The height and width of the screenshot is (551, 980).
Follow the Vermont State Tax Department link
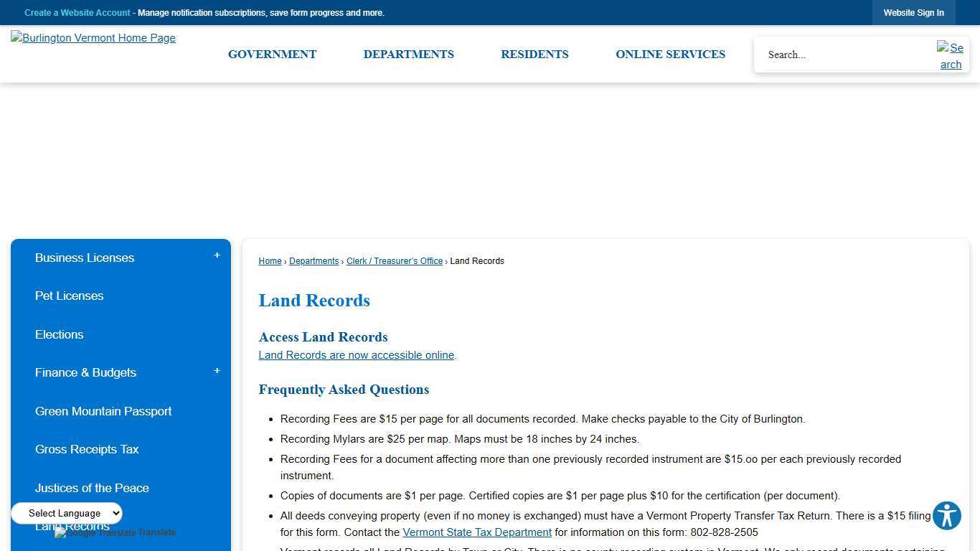pos(477,532)
